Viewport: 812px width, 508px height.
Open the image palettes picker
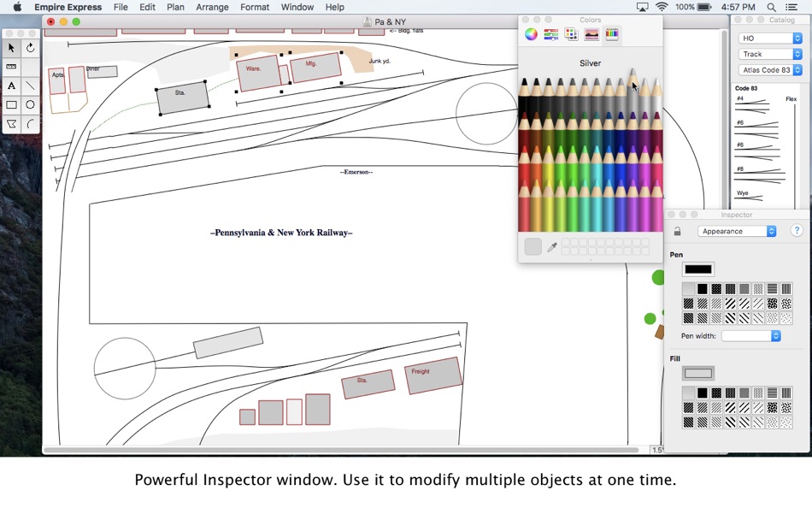click(591, 34)
